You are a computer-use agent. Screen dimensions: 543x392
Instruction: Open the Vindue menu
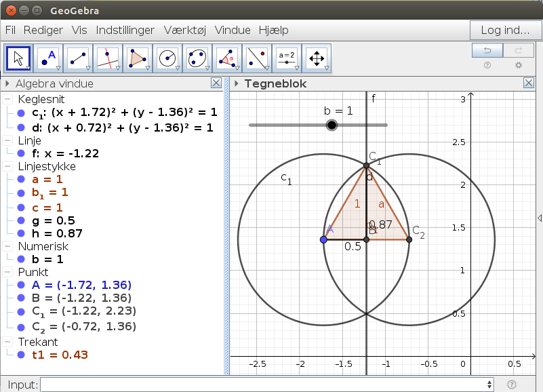(x=233, y=30)
